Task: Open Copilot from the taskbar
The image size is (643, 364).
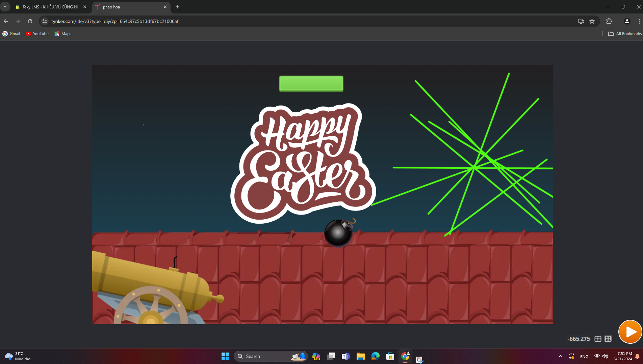Action: [316, 356]
